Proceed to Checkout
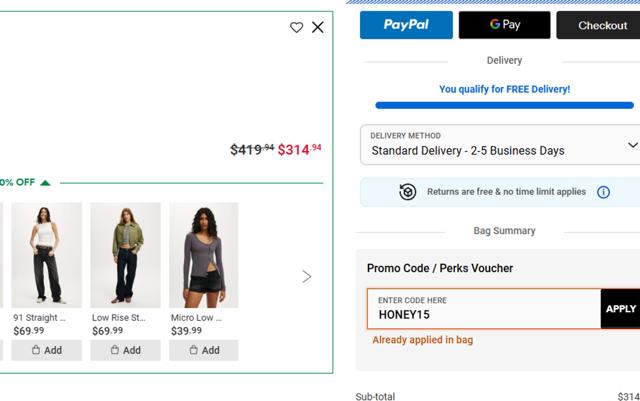 pos(600,25)
